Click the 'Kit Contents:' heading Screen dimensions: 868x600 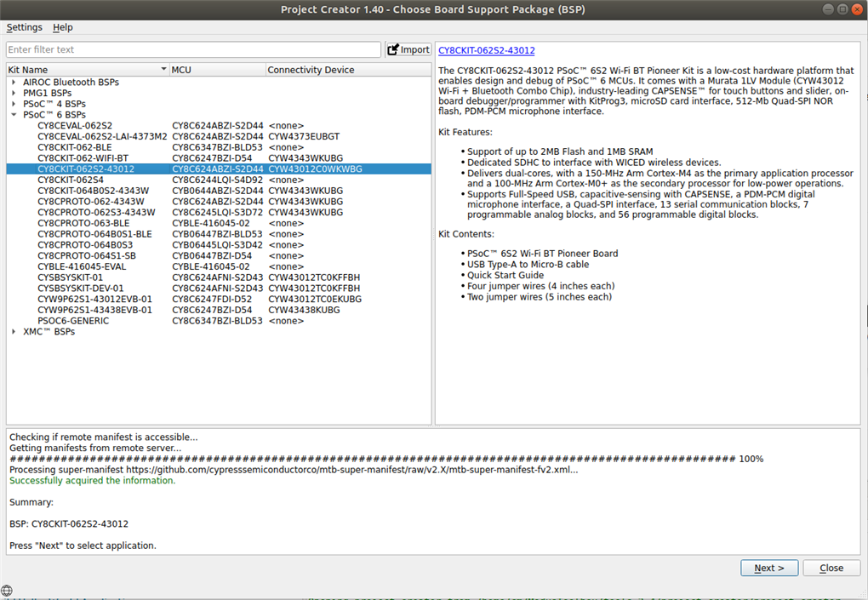466,234
